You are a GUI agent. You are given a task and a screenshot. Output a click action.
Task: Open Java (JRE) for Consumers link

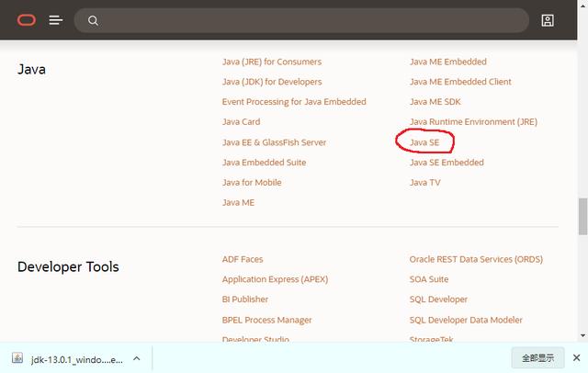pos(272,62)
